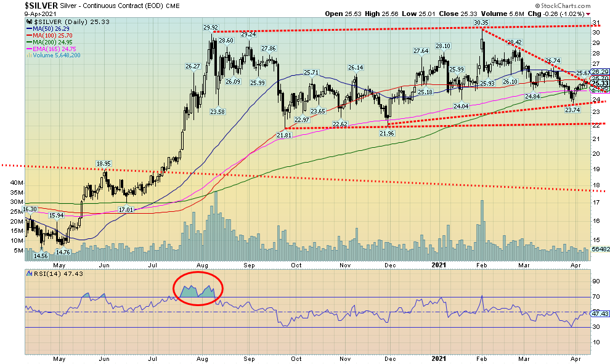Viewport: 610px width, 364px height.
Task: Click the RSI(14) legend line marker
Action: pos(30,272)
